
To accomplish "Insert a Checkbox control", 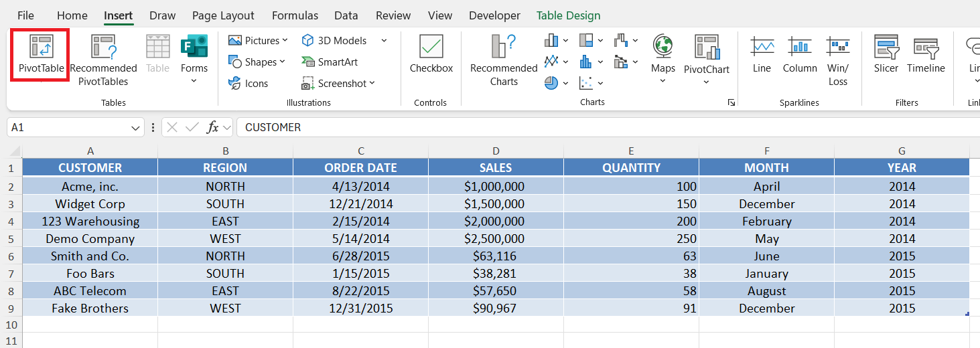I will pos(431,55).
